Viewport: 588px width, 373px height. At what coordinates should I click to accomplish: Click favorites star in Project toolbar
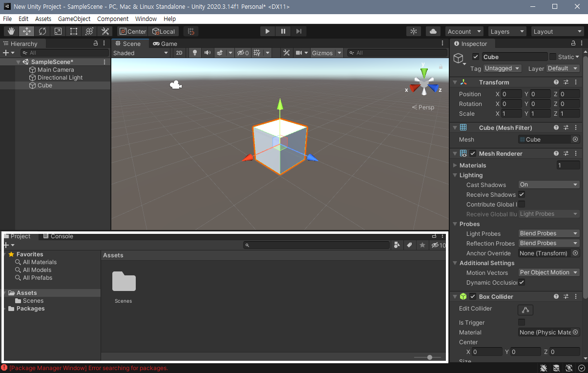pos(422,245)
